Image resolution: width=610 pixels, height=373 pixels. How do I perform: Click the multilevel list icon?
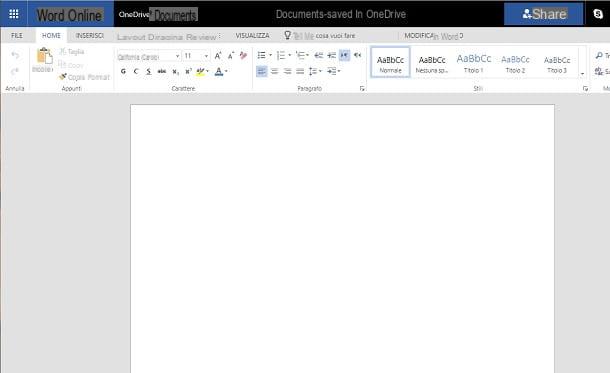click(300, 55)
